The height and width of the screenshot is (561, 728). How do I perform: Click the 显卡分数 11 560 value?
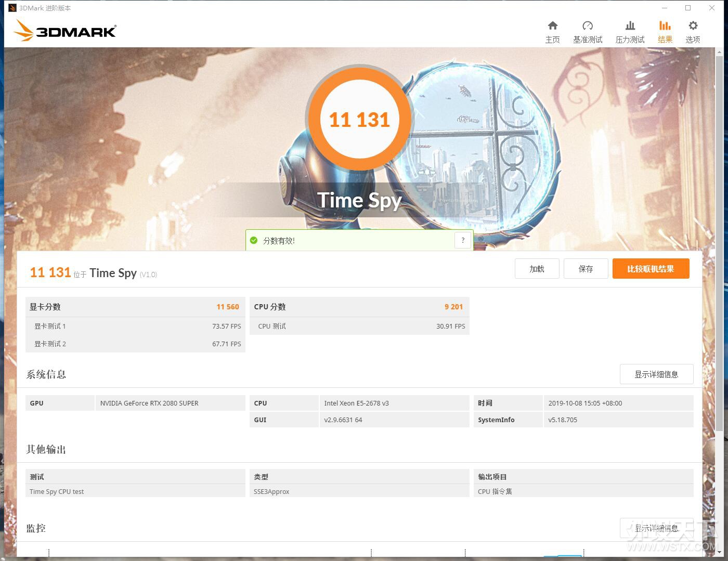[x=228, y=307]
